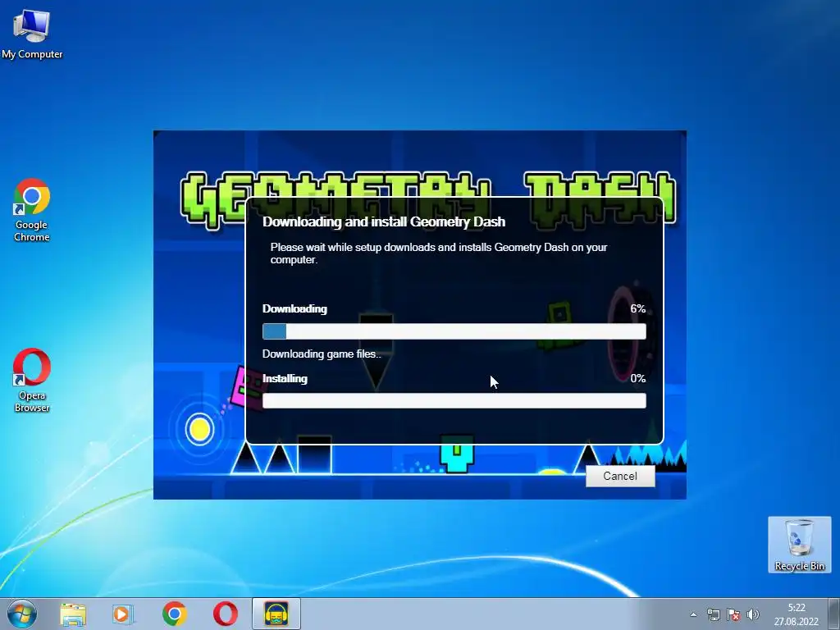840x630 pixels.
Task: Open Google Chrome desktop shortcut
Action: 32,210
